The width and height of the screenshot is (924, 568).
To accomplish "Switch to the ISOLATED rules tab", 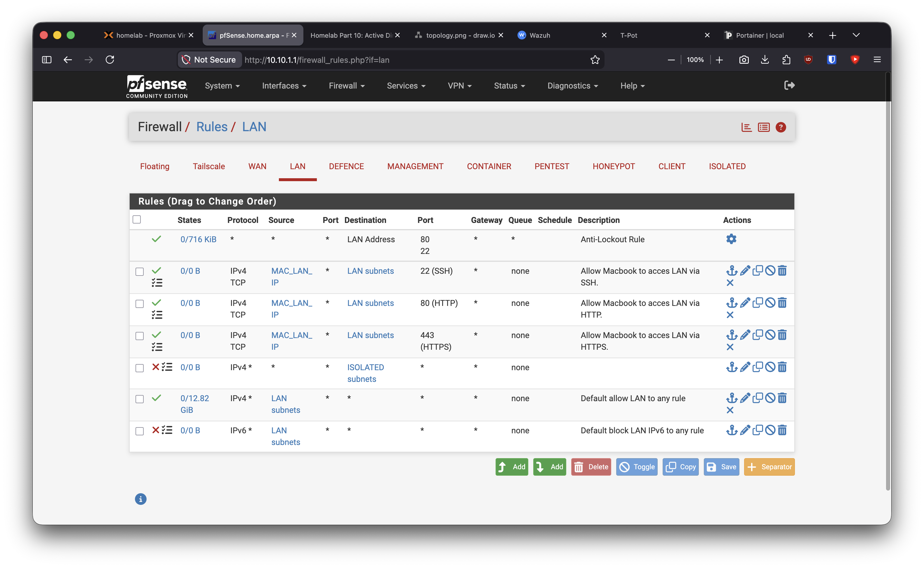I will click(727, 166).
